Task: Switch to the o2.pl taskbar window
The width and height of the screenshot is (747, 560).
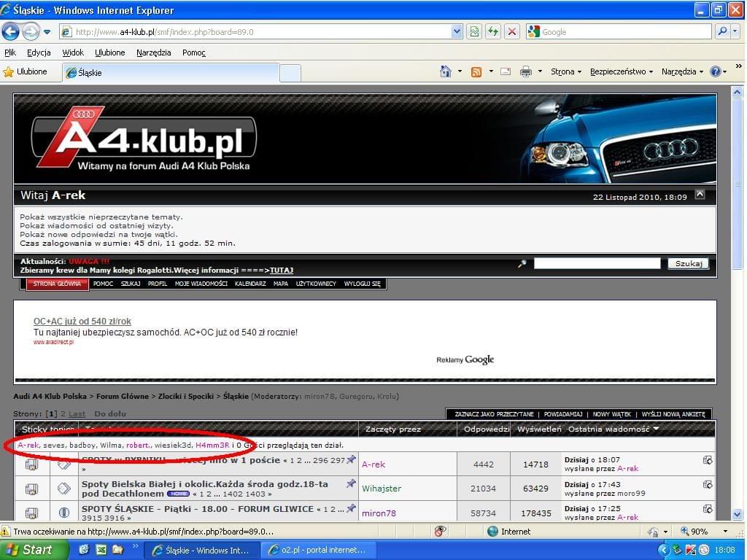Action: click(x=318, y=550)
